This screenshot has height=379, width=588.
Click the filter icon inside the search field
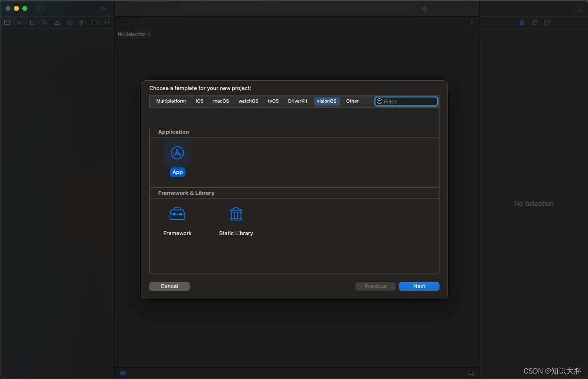coord(379,101)
